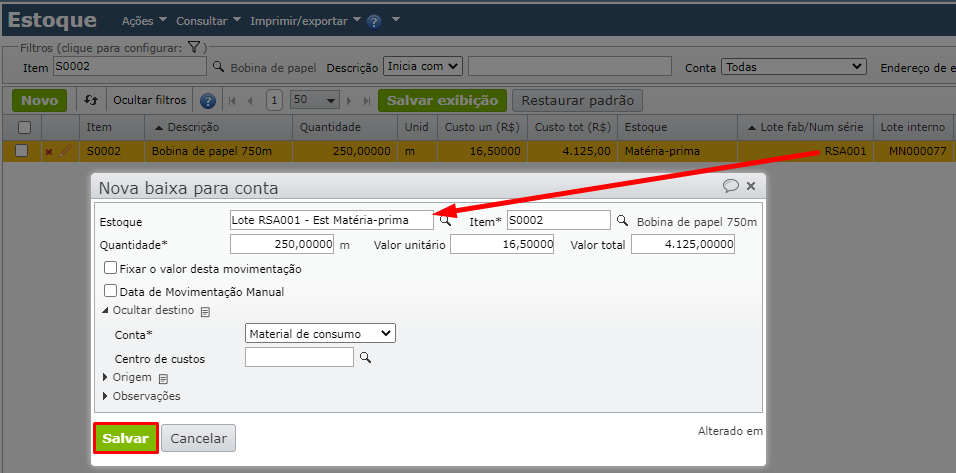Click page number 1 indicator
Screen dimensions: 956x473
pos(275,101)
